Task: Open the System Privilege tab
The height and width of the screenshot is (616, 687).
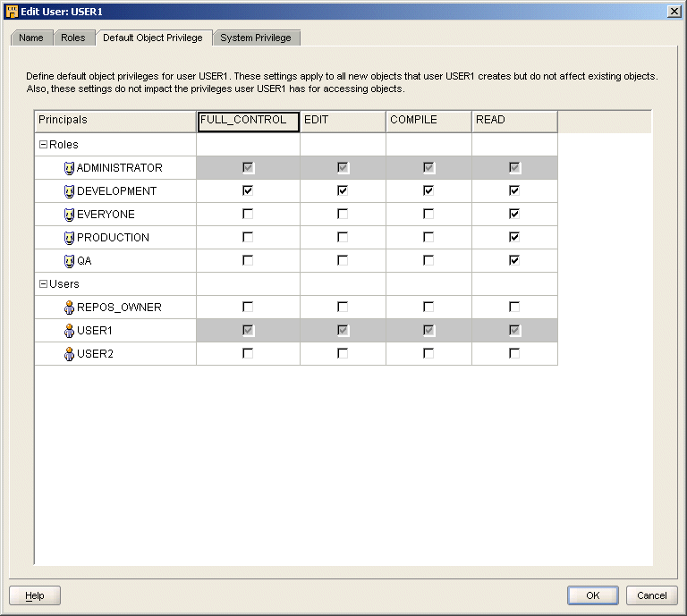Action: pyautogui.click(x=256, y=38)
